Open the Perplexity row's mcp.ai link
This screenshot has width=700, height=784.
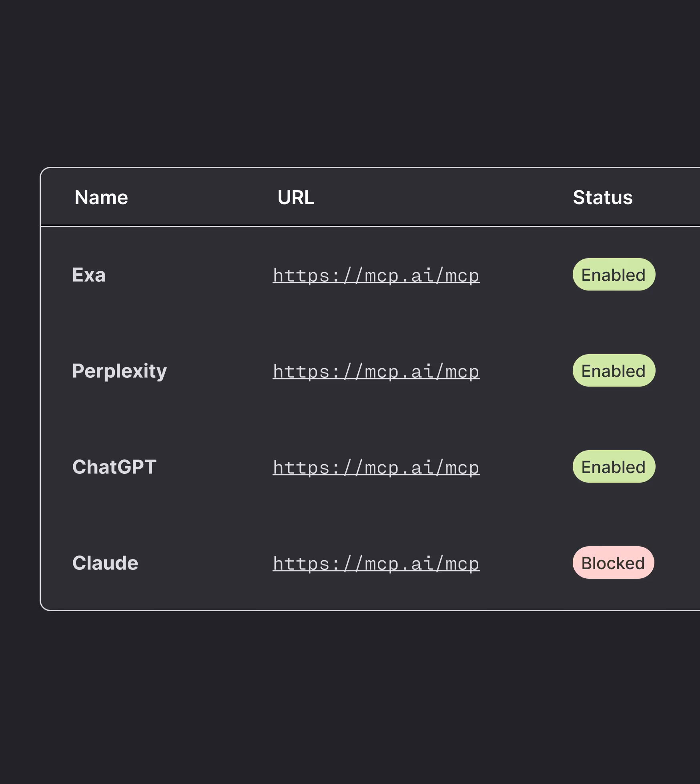(376, 372)
